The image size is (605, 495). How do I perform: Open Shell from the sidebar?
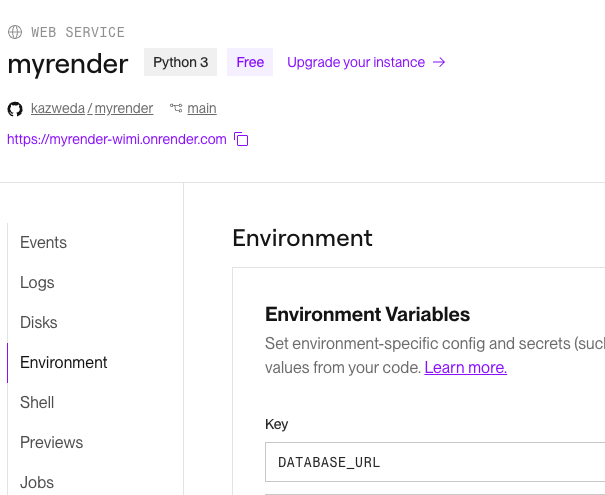(37, 403)
